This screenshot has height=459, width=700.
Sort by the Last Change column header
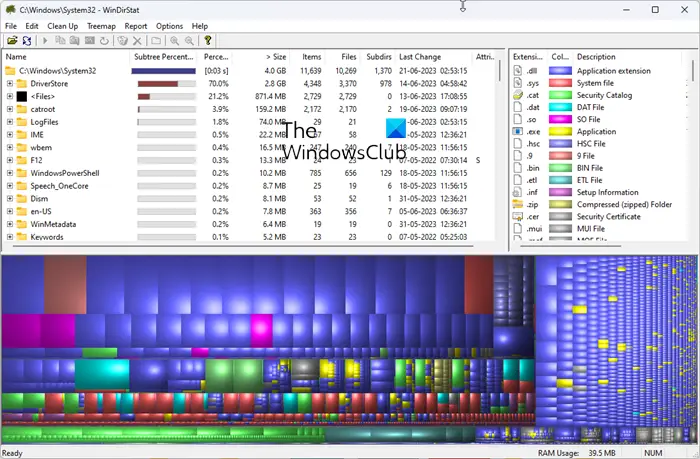coord(433,57)
